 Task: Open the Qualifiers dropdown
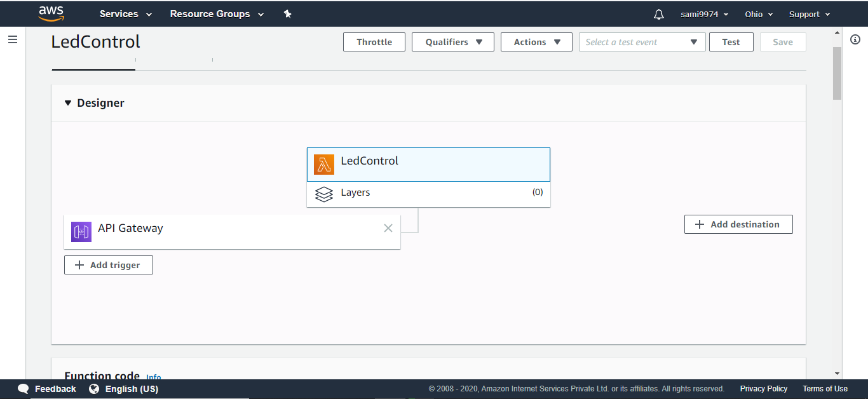pyautogui.click(x=454, y=42)
